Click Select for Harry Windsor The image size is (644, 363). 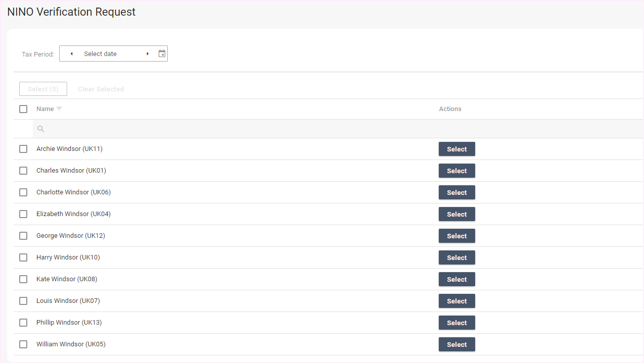tap(456, 257)
